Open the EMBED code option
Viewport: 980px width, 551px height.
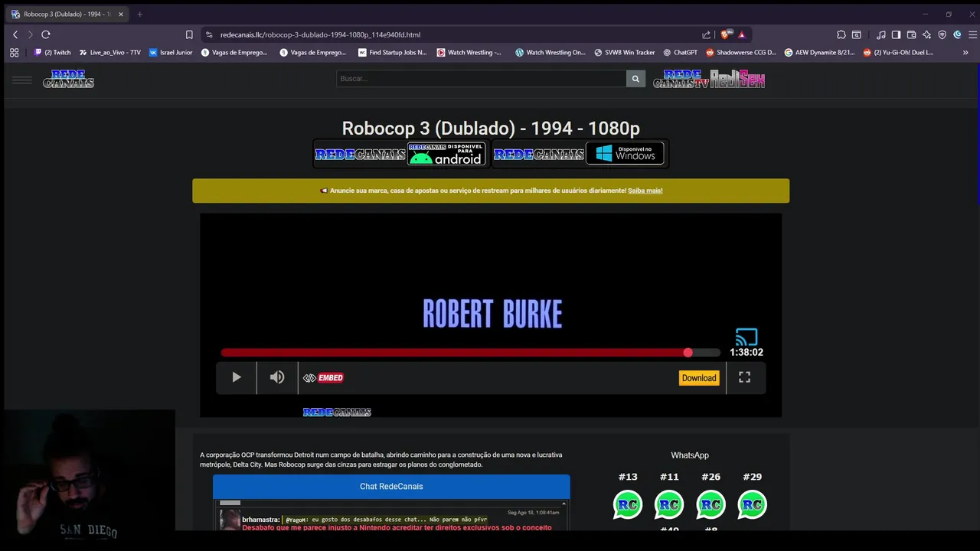pyautogui.click(x=323, y=378)
